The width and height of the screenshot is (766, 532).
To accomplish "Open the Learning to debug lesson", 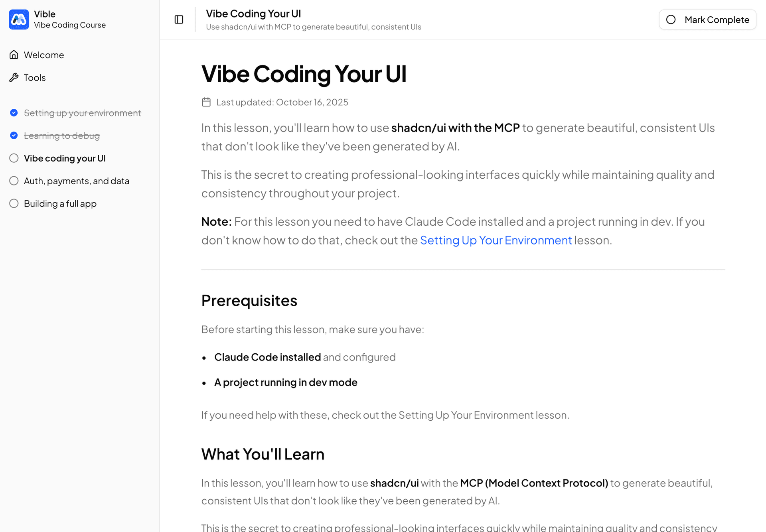I will click(62, 135).
